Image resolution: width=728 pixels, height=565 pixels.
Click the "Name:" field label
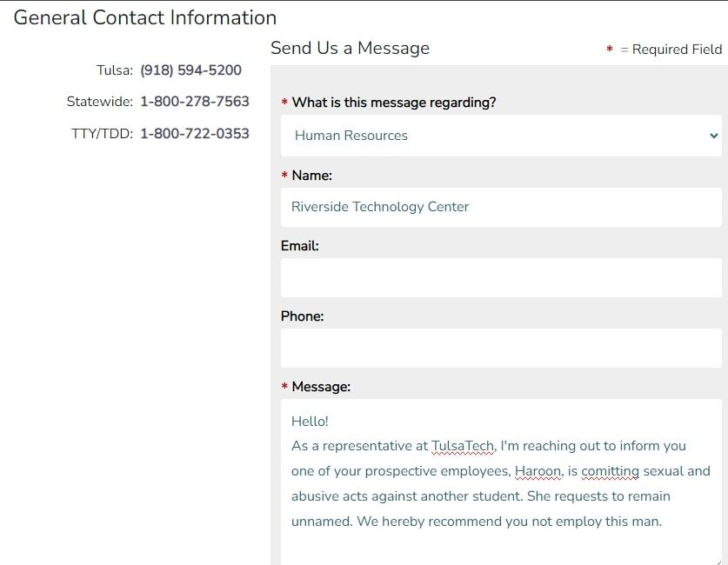311,176
